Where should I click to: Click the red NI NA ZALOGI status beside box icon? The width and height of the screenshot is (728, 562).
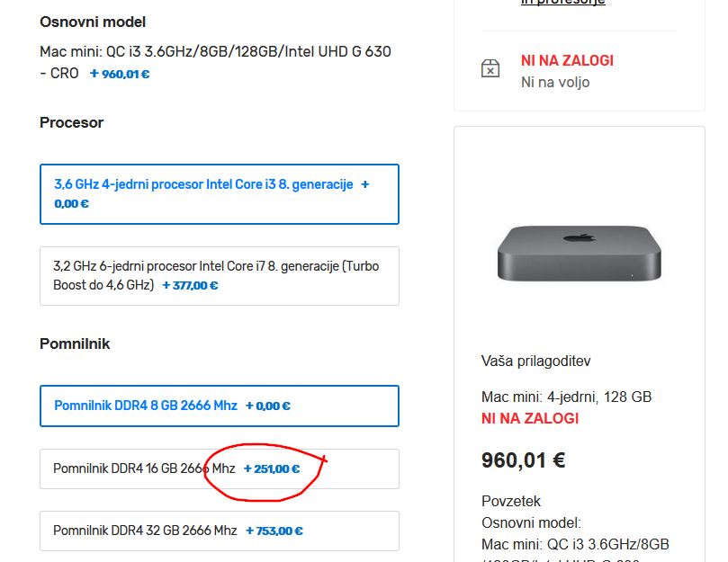click(567, 61)
